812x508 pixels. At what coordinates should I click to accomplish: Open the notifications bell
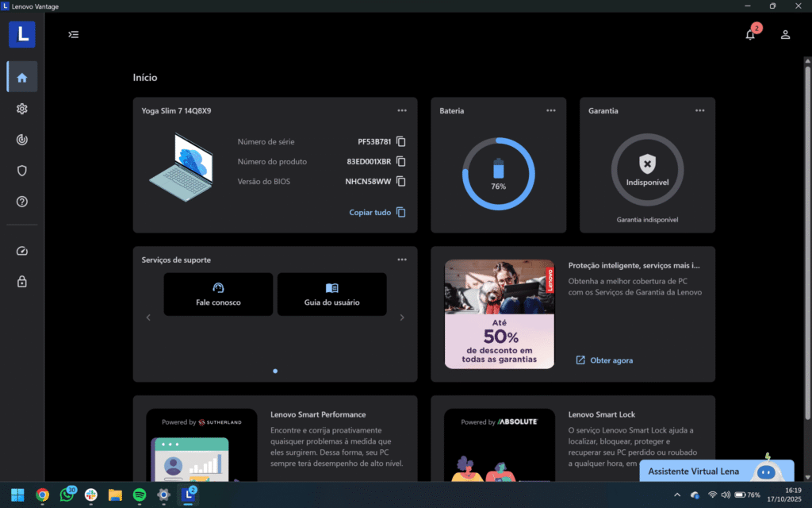pyautogui.click(x=750, y=35)
